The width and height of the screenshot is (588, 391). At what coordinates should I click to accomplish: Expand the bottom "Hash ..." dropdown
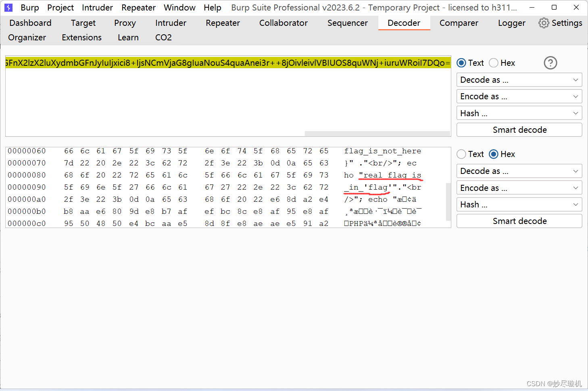519,204
